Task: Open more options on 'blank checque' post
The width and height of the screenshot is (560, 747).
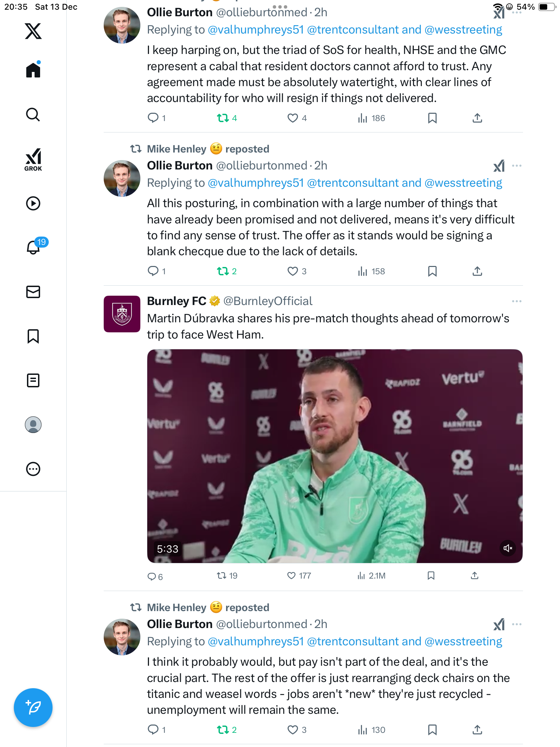Action: tap(516, 166)
